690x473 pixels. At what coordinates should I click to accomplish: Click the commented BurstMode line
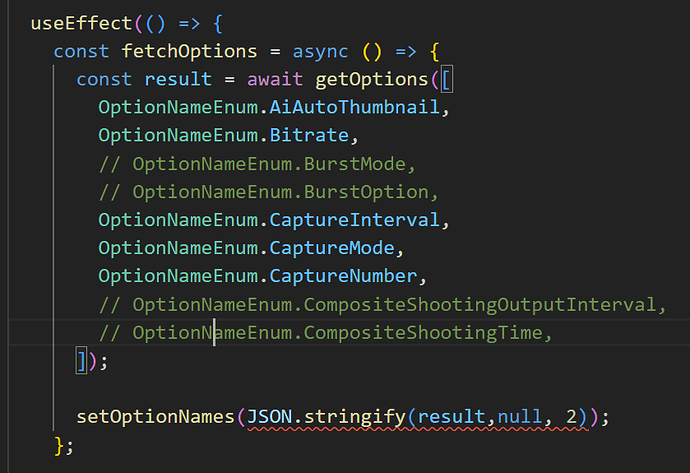pyautogui.click(x=257, y=164)
